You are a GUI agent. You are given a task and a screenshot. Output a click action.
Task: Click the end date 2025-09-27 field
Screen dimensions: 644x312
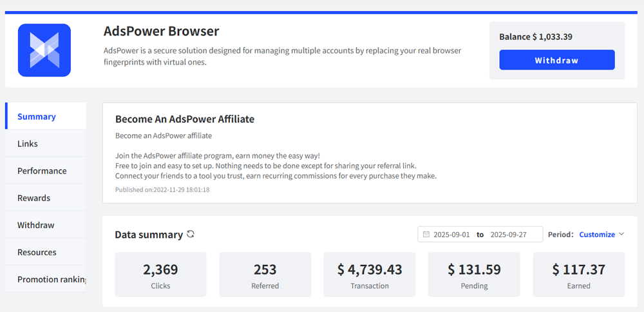click(508, 235)
